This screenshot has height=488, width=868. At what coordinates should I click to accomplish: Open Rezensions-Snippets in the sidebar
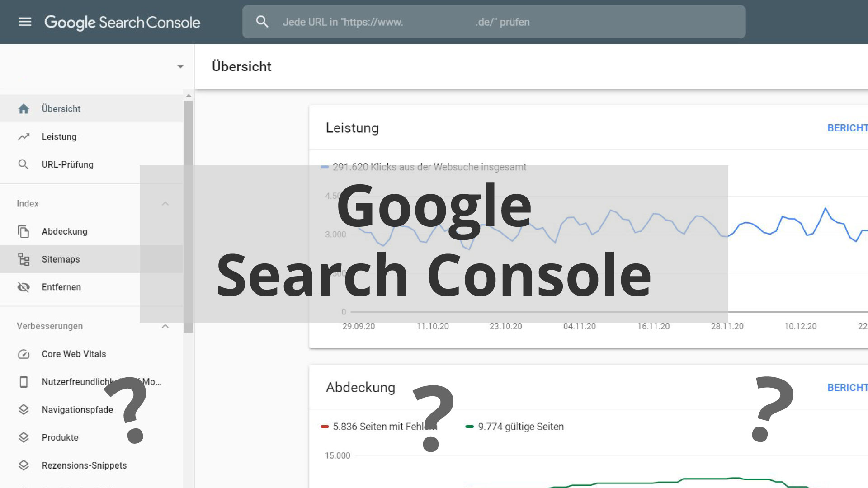(x=91, y=465)
